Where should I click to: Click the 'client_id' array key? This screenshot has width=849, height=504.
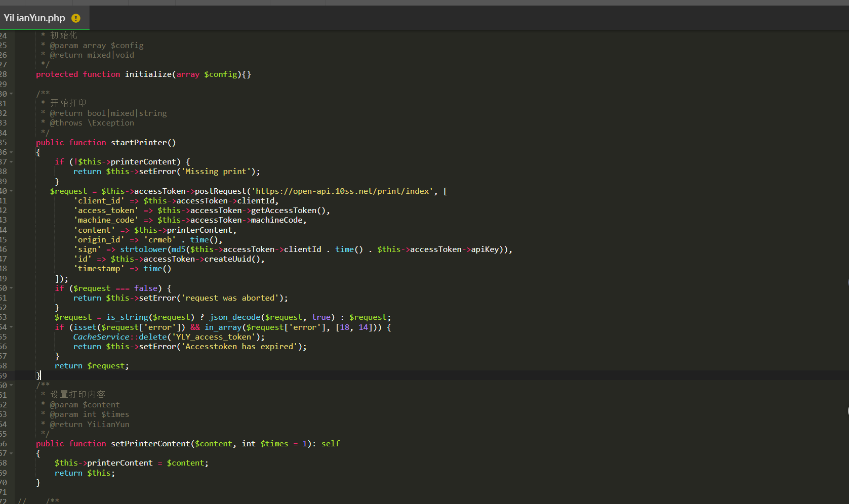(99, 201)
